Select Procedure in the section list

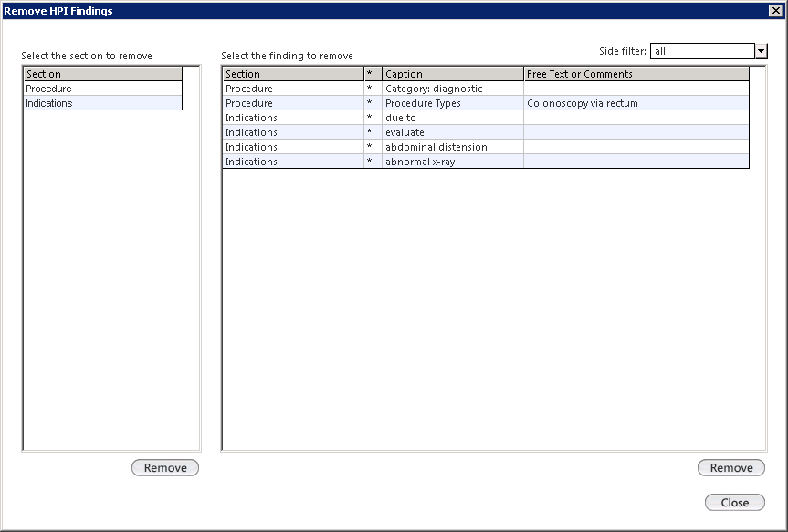tap(102, 89)
